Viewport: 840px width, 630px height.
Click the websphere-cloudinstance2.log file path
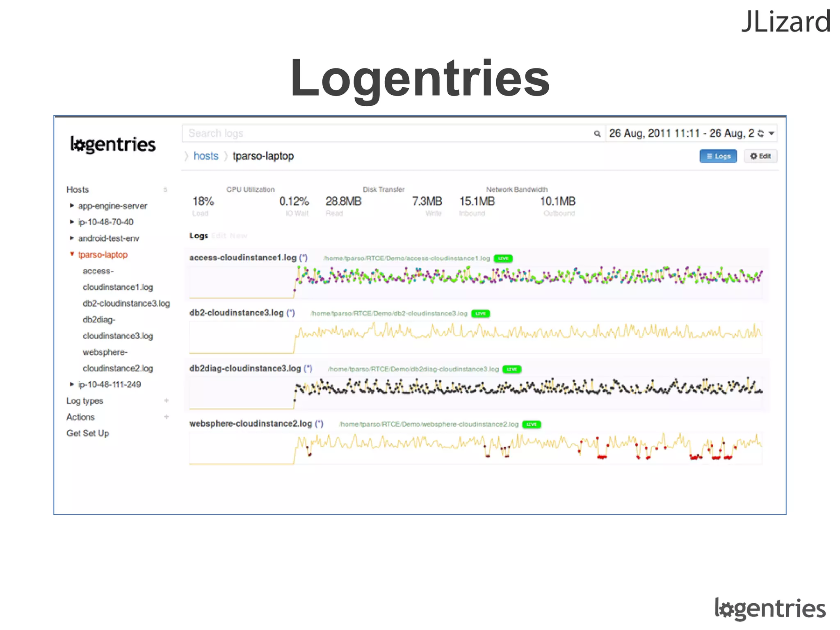[429, 425]
